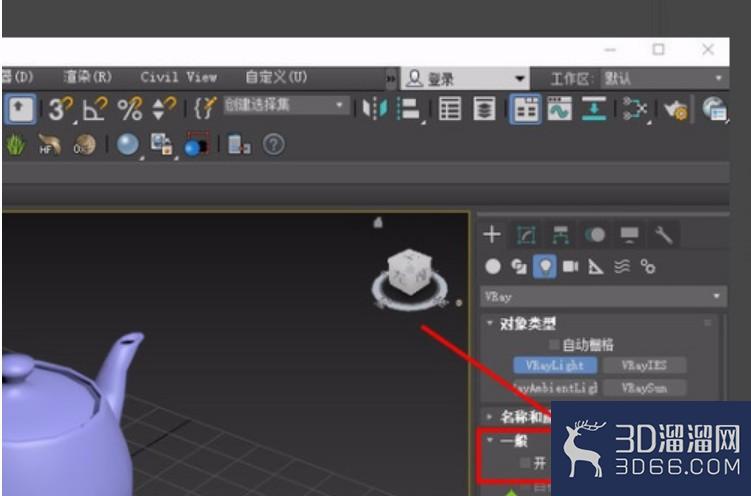The height and width of the screenshot is (496, 751).
Task: Open the Scene Explorer toggle icon
Action: 450,109
